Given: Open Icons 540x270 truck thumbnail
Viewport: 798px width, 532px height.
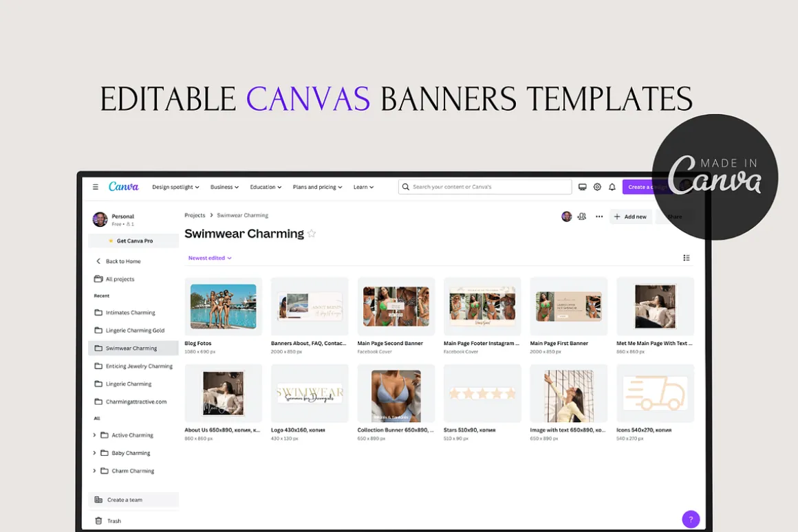Looking at the screenshot, I should tap(656, 393).
